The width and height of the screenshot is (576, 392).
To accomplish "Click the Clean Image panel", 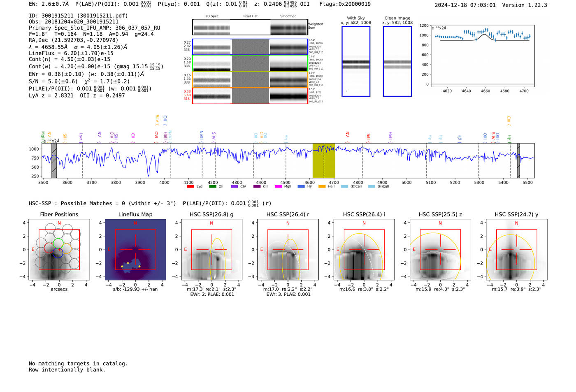I will point(397,61).
